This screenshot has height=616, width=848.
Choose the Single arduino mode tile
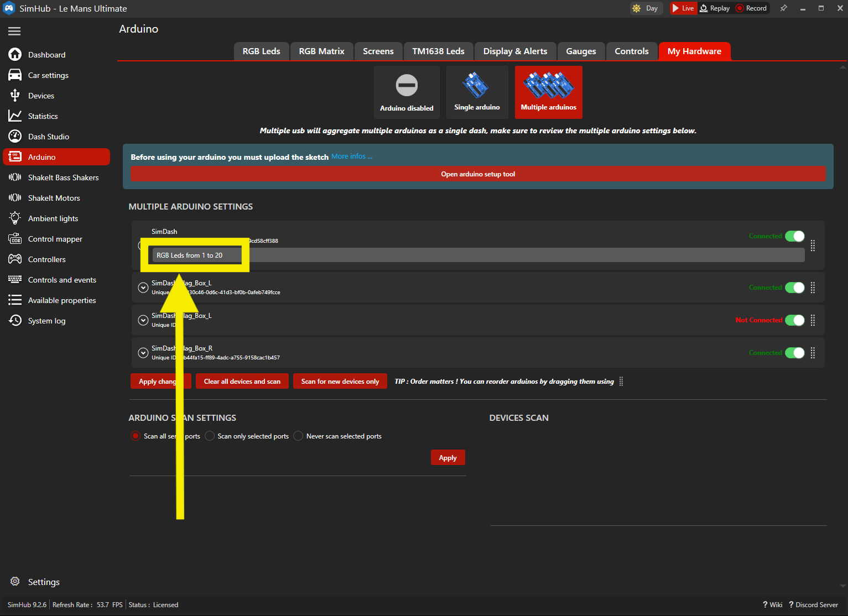(477, 92)
